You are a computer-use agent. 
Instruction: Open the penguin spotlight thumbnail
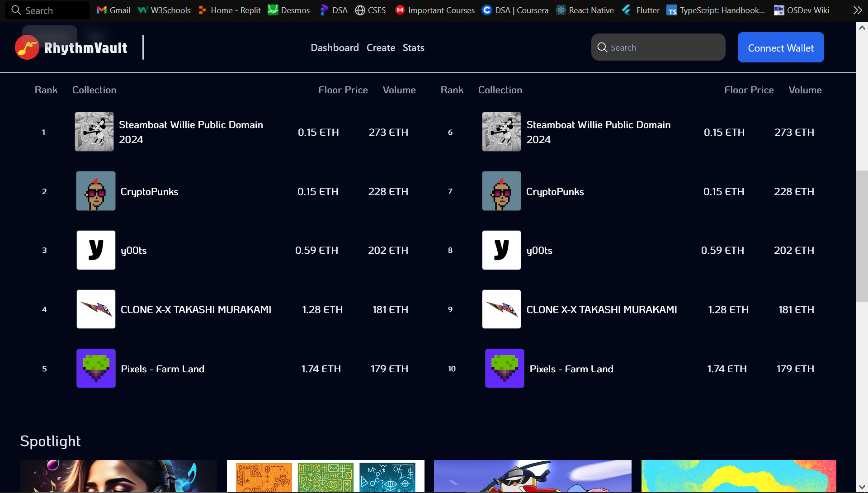(x=532, y=476)
